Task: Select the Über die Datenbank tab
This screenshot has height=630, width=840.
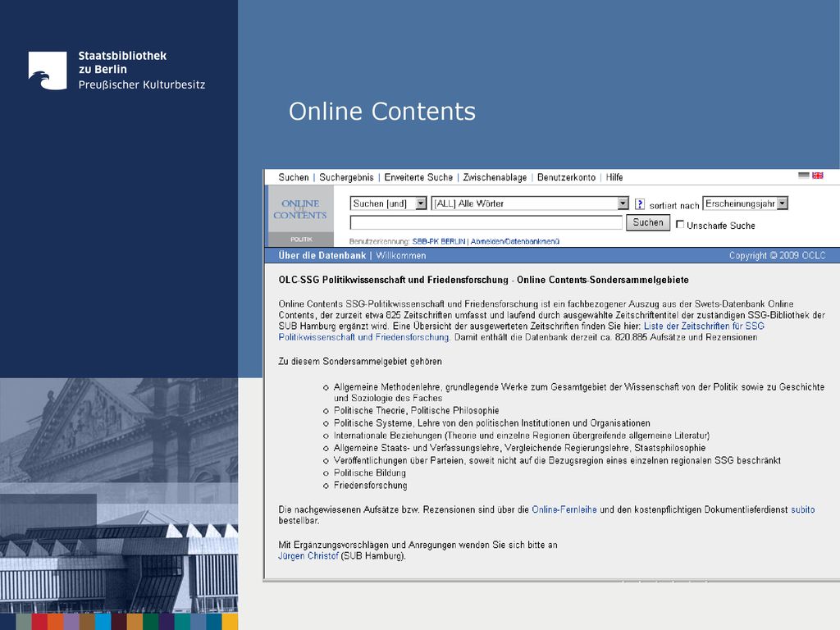Action: 322,256
